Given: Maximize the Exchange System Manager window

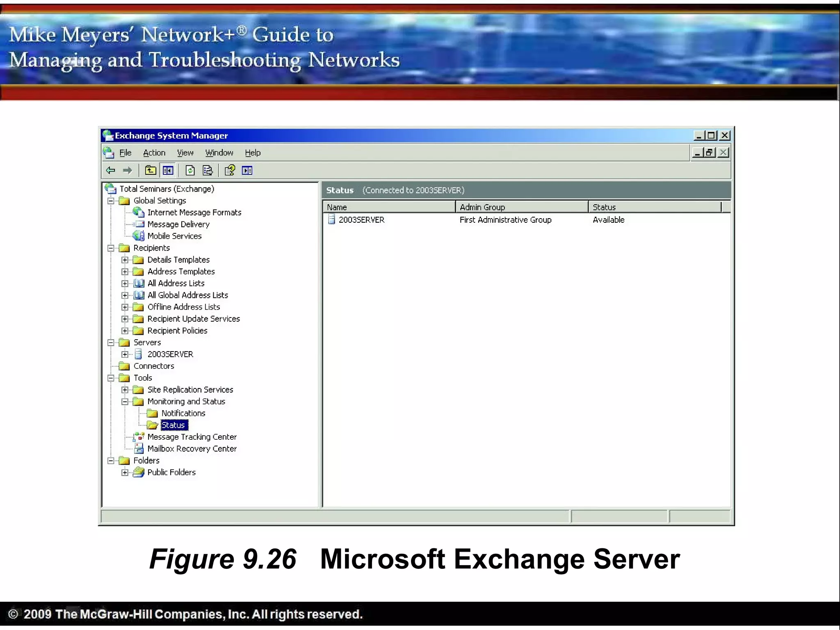Looking at the screenshot, I should tap(712, 135).
